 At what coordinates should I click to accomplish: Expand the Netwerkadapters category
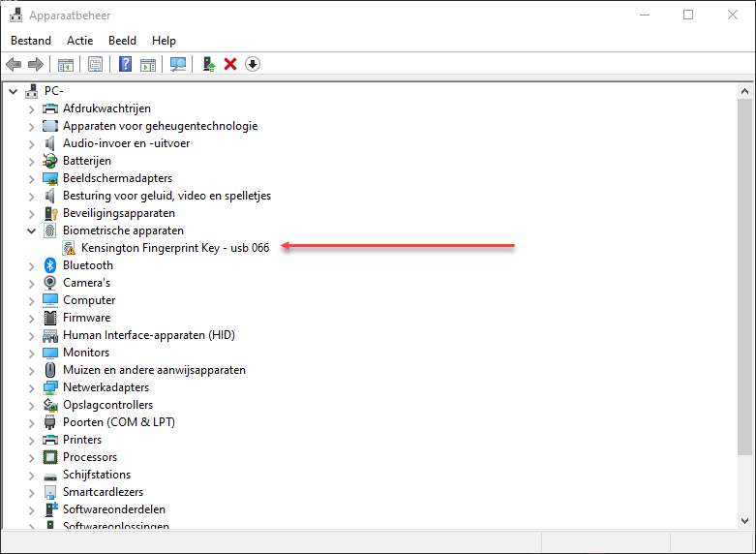[x=32, y=387]
